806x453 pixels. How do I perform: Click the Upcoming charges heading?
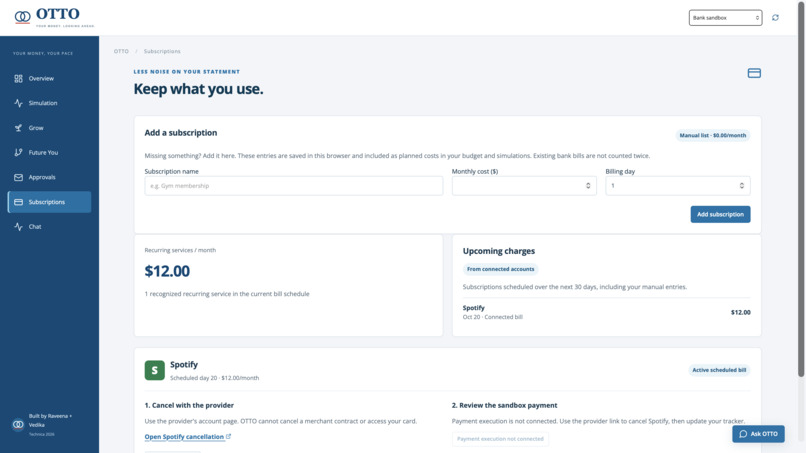click(x=499, y=251)
